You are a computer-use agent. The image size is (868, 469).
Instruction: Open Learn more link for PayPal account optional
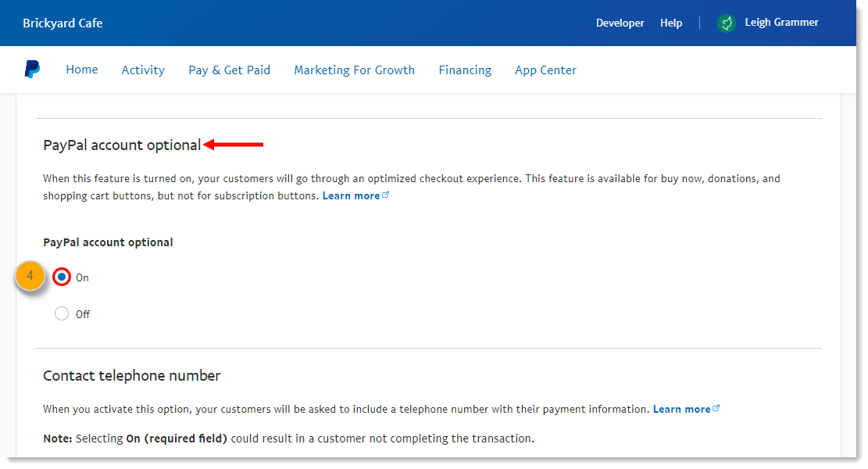coord(355,195)
